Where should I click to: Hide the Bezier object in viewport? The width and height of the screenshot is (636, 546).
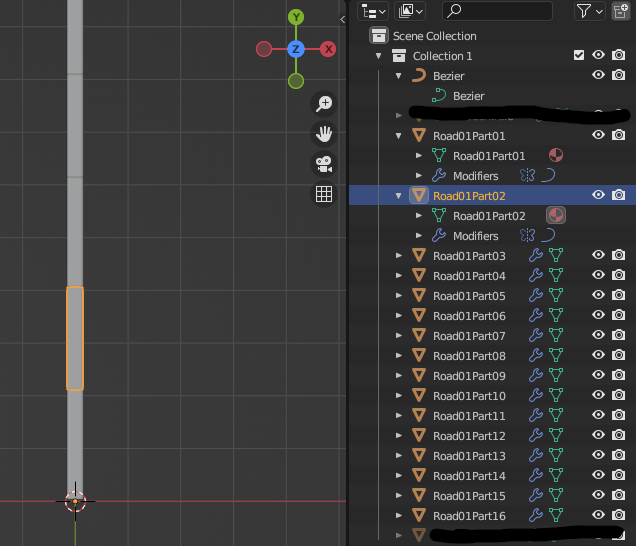[x=598, y=75]
